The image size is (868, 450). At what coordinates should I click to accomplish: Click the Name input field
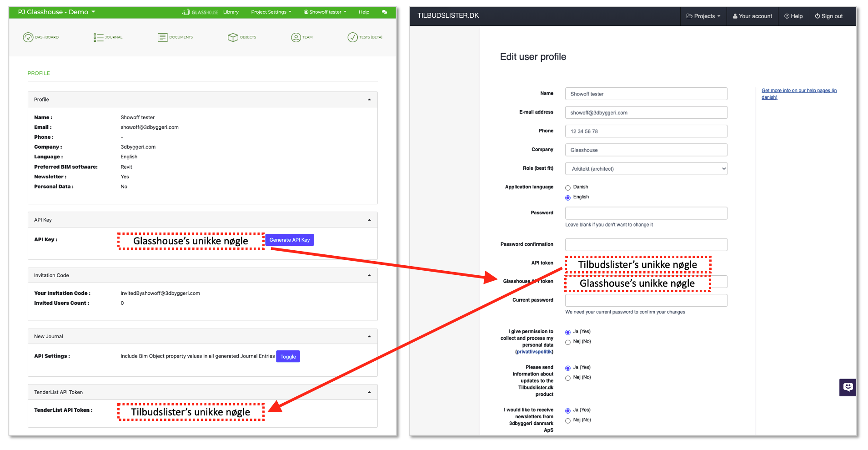pos(646,94)
